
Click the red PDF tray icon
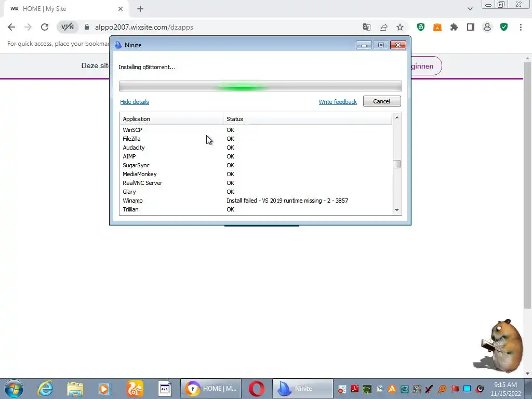pos(354,389)
